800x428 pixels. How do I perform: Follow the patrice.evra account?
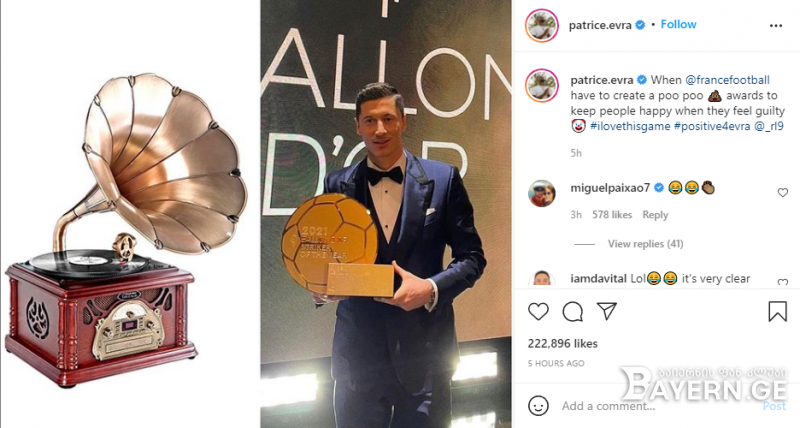(x=678, y=24)
